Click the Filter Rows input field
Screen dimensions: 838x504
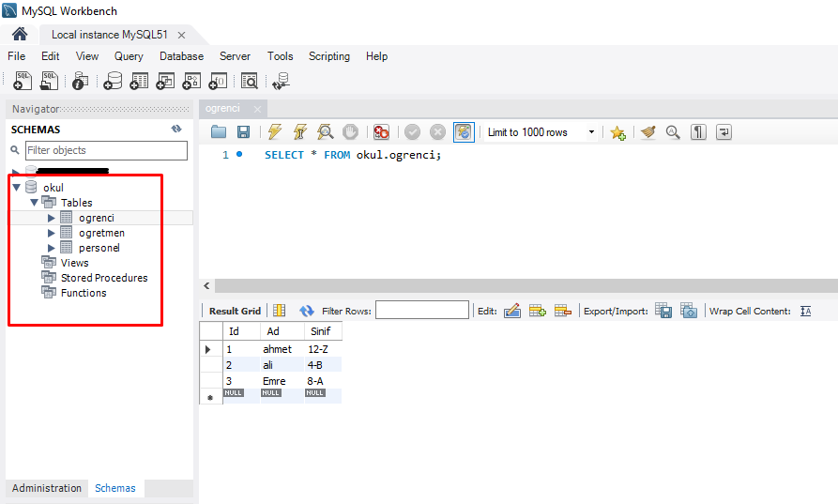pyautogui.click(x=421, y=311)
